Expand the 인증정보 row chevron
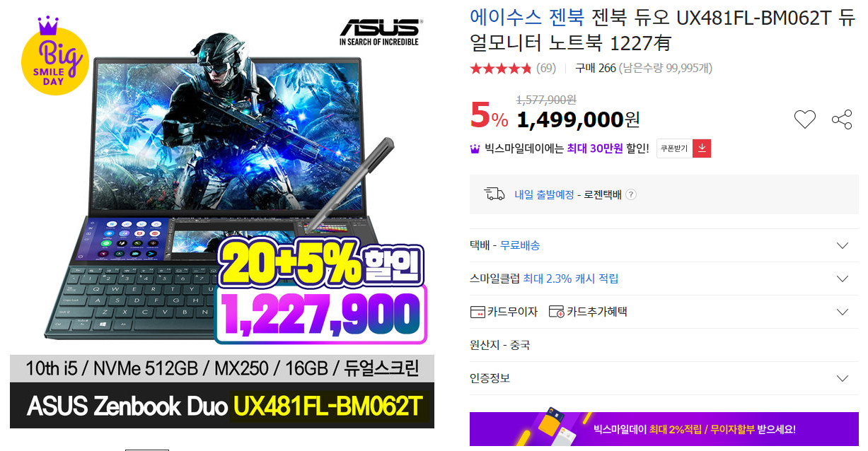Screen dimensions: 868x451 click(842, 378)
